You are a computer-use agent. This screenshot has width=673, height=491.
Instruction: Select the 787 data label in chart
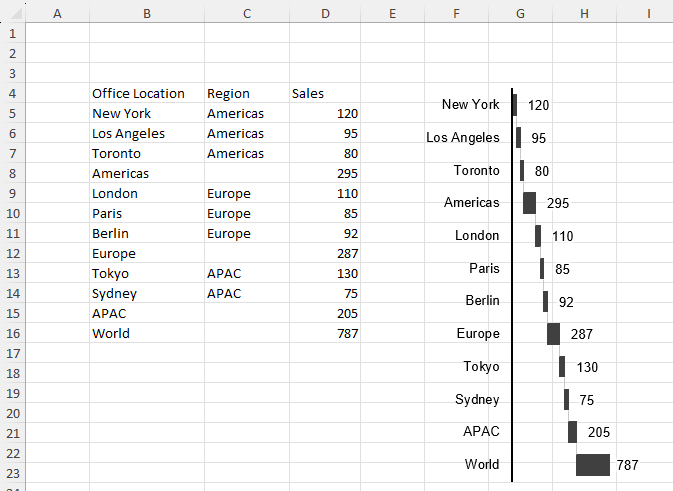tap(627, 465)
